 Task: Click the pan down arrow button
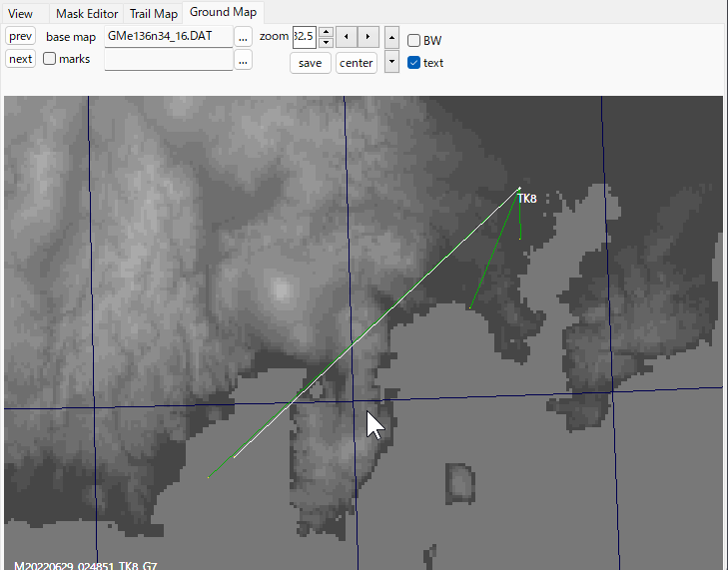(391, 61)
